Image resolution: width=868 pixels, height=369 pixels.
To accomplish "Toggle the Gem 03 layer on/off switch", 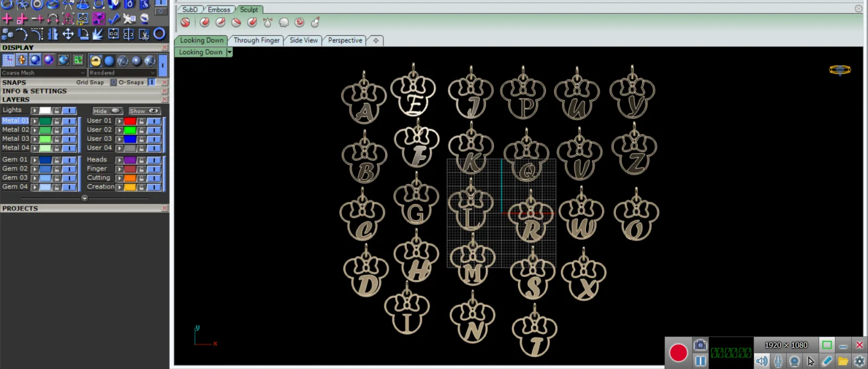I will tap(69, 178).
